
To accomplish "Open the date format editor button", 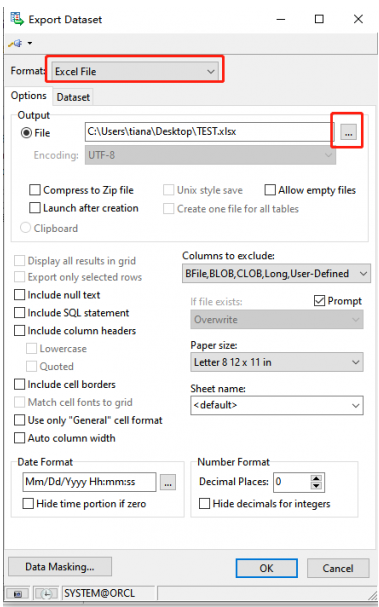I will [168, 483].
